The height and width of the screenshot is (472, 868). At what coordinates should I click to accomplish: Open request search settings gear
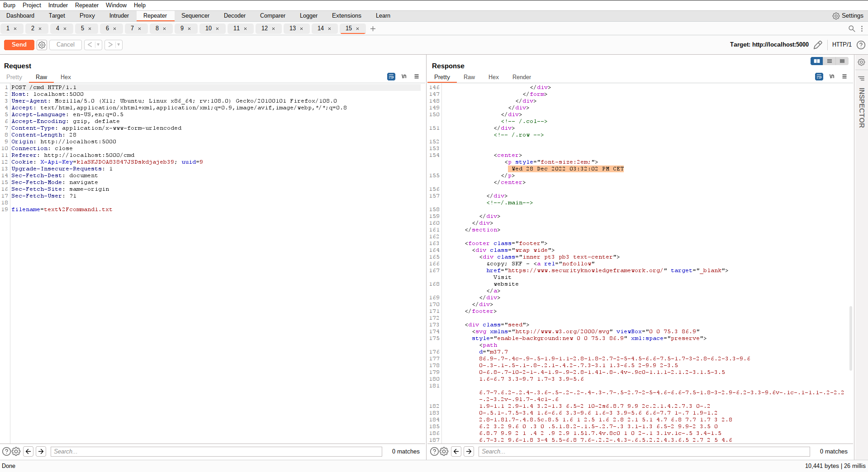[16, 451]
